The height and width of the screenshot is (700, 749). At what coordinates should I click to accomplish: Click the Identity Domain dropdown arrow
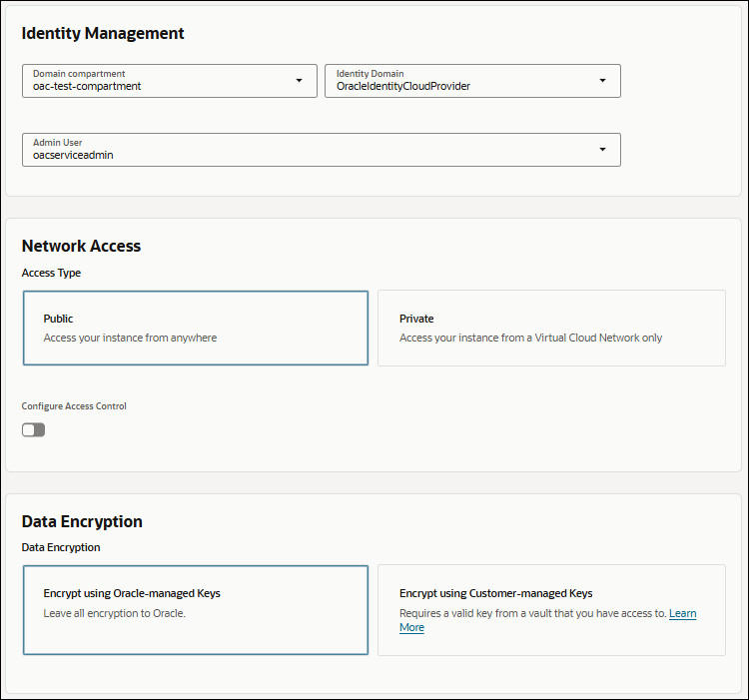[602, 81]
